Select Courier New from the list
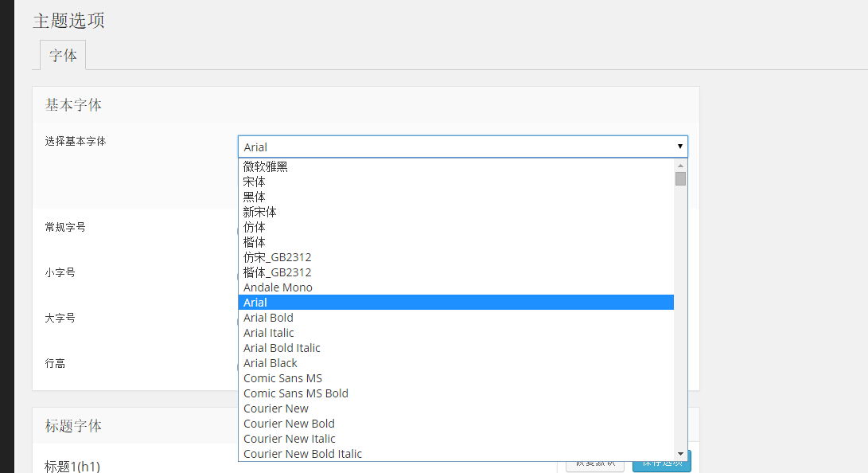This screenshot has height=473, width=868. click(276, 408)
